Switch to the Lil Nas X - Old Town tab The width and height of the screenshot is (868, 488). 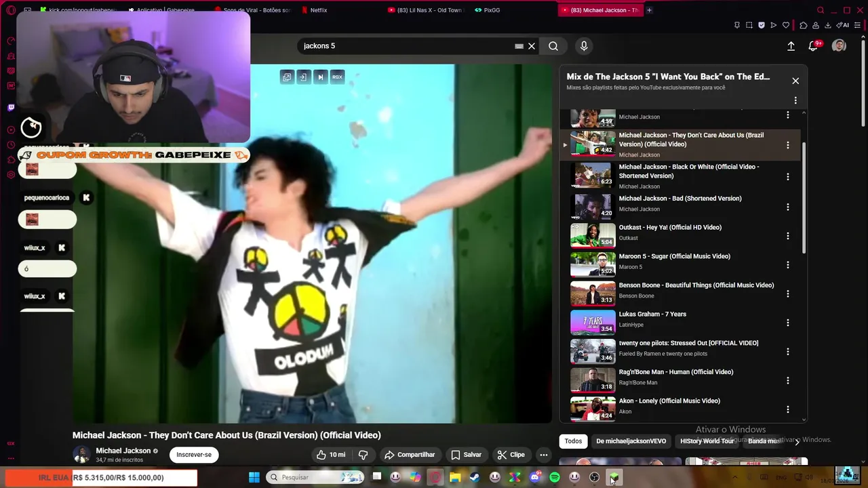pyautogui.click(x=427, y=10)
